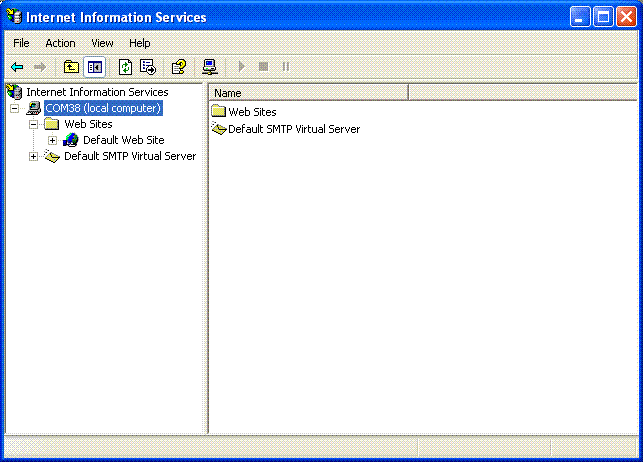Click the Export List toolbar icon

click(148, 67)
